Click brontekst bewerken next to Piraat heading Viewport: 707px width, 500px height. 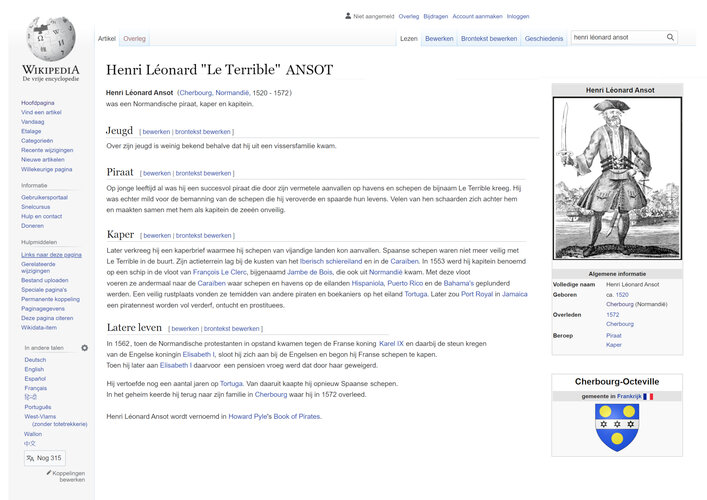(203, 173)
